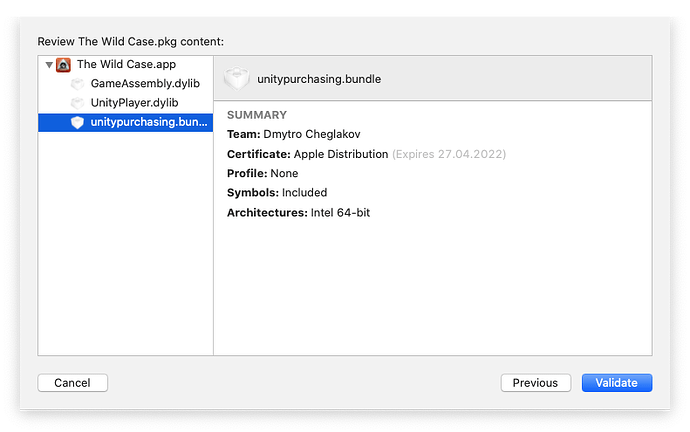Click the Architectures: Intel 64-bit row

299,212
